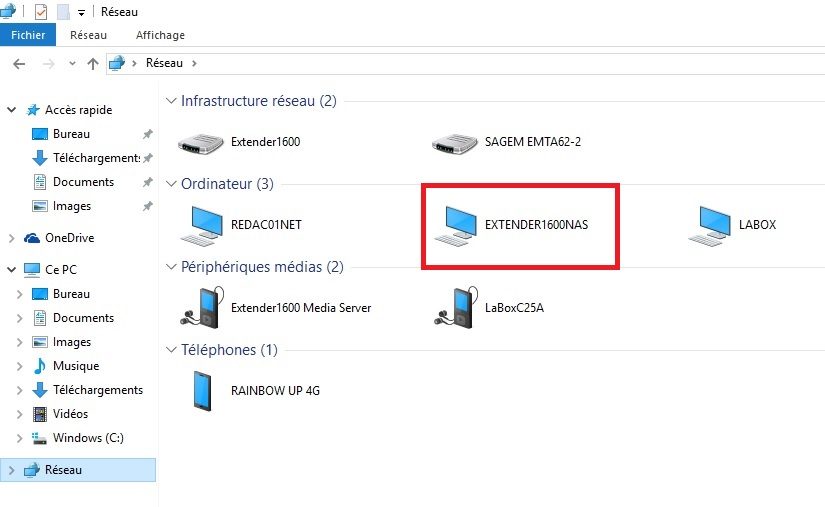Select the Extender1600 router icon
The height and width of the screenshot is (507, 825).
pos(200,143)
